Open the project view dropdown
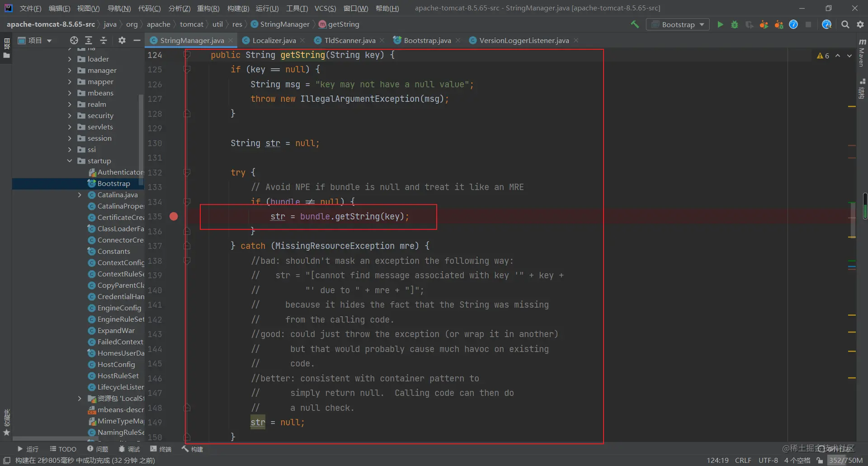 tap(35, 40)
